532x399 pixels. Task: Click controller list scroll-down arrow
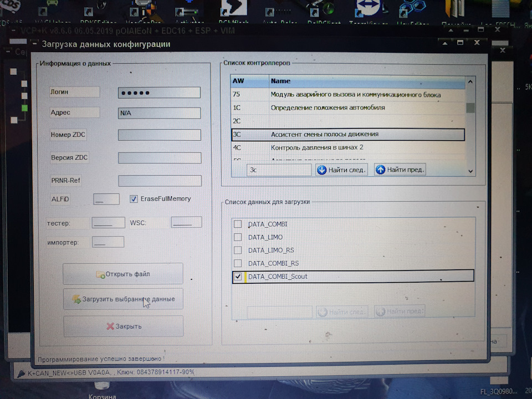(470, 171)
